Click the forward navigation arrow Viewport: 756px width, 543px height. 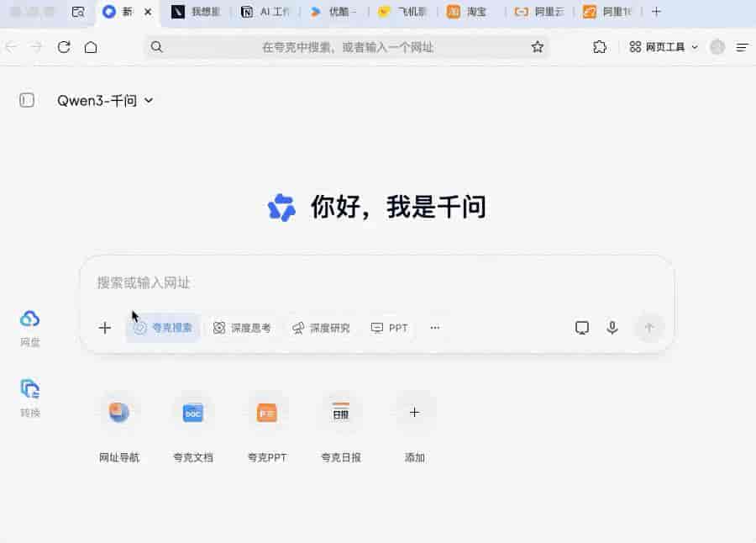(x=37, y=47)
